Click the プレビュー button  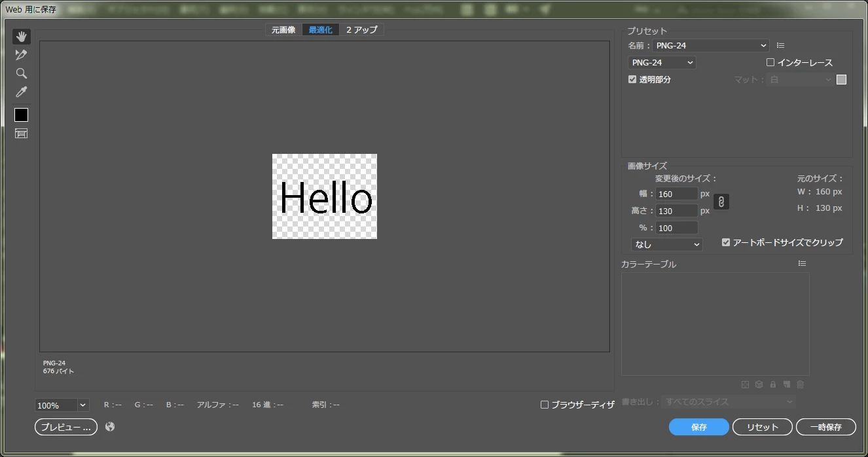[66, 427]
